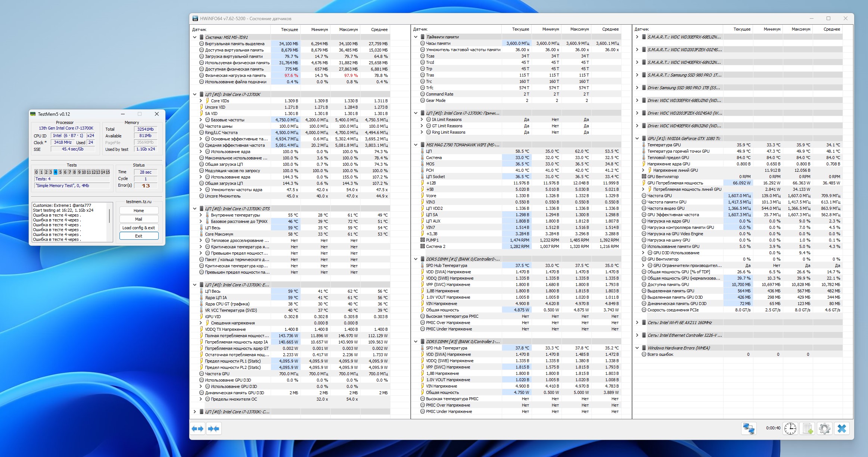Click the shrink panels arrows icon

[214, 429]
